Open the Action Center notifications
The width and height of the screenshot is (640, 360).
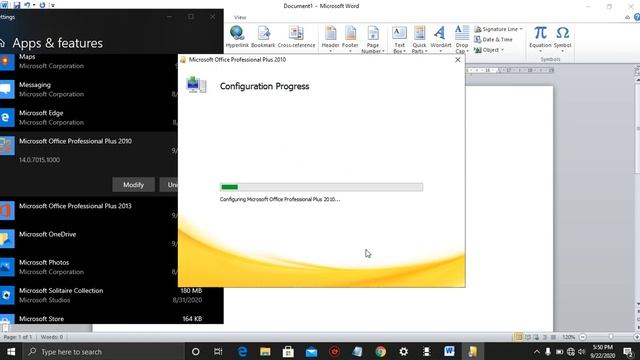(628, 351)
